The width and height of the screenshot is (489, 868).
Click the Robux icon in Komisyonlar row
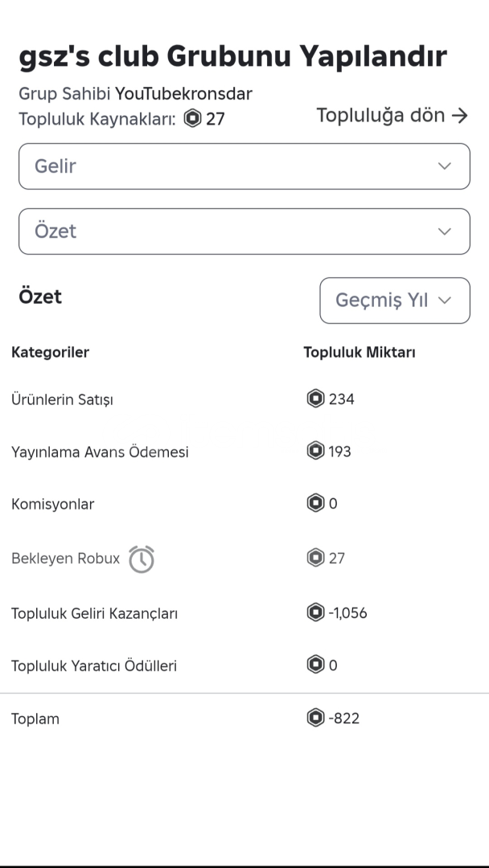[x=315, y=504]
